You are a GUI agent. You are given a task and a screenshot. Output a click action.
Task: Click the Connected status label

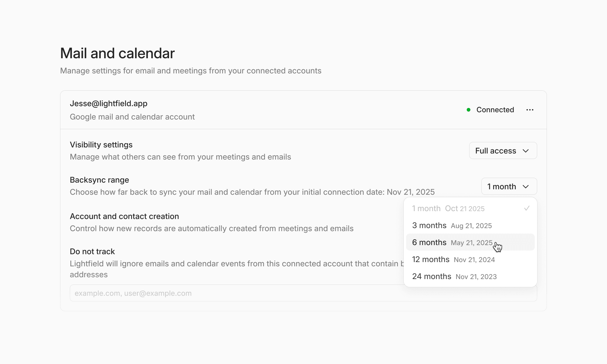(495, 110)
